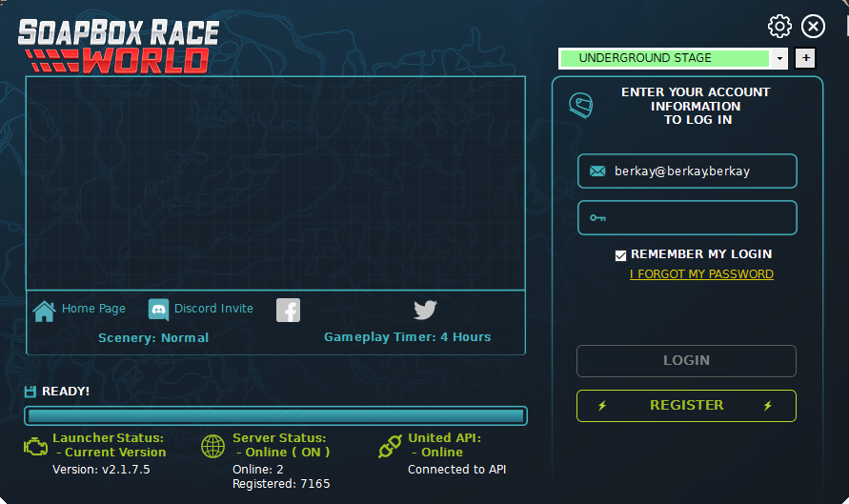Click the Server Status: heading
Viewport: 849px width, 504px height.
(279, 438)
